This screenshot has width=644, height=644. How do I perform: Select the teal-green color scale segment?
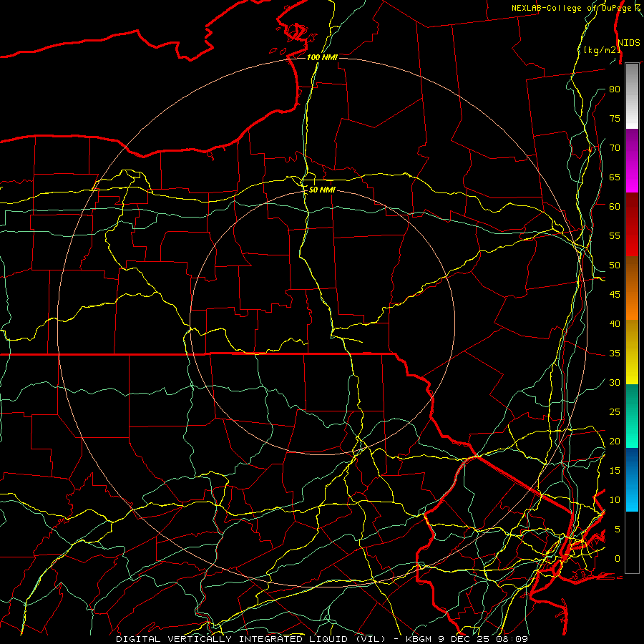[632, 416]
